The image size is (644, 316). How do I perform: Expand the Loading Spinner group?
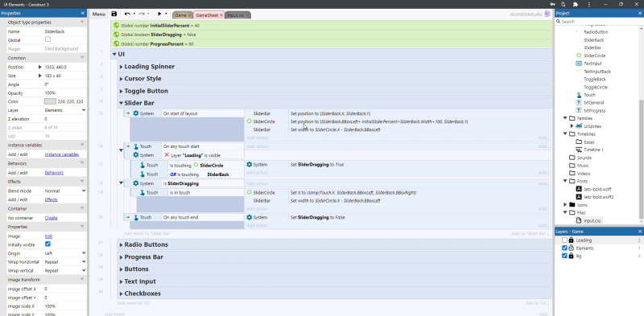click(x=122, y=67)
